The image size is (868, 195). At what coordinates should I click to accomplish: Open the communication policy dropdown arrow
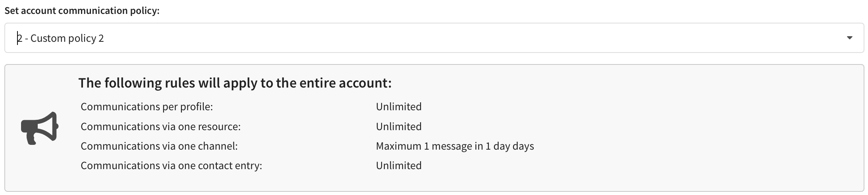pyautogui.click(x=850, y=38)
